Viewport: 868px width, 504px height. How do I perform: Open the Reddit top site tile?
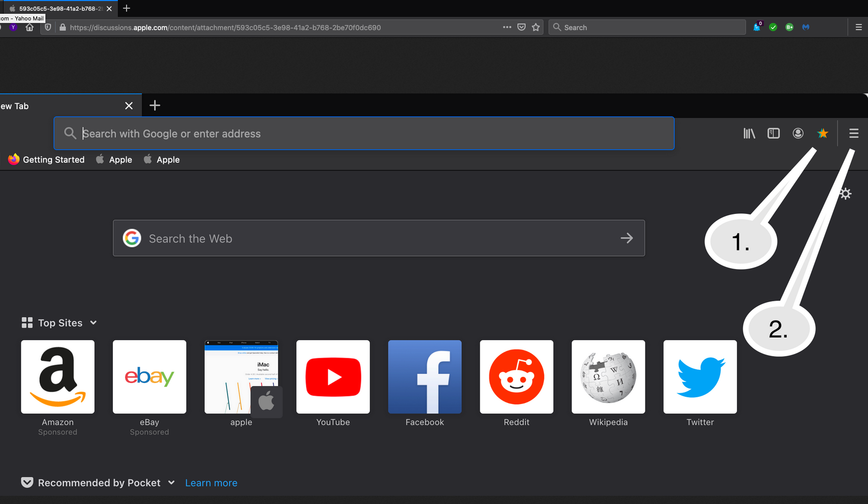(x=516, y=377)
